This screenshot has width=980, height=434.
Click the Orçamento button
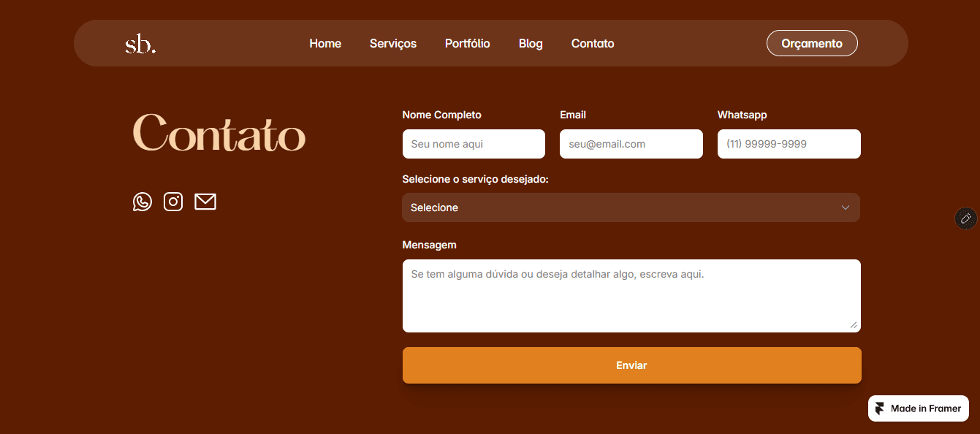pyautogui.click(x=812, y=43)
